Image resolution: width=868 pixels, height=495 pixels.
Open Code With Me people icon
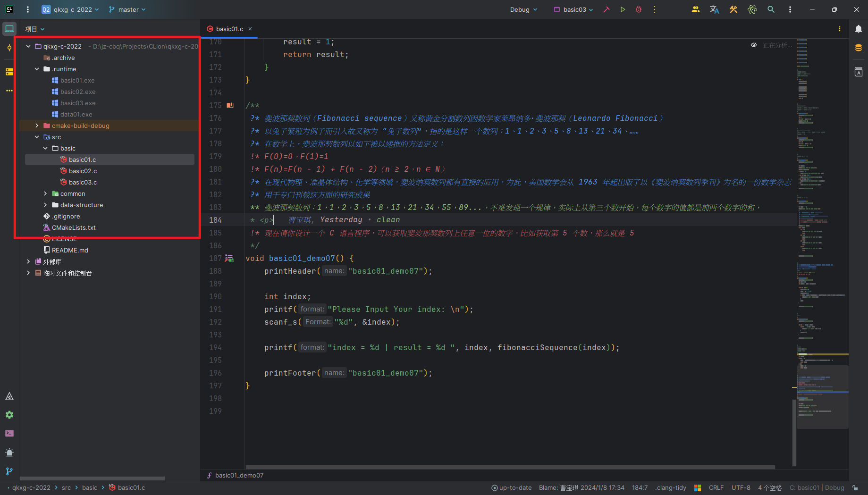[x=696, y=9]
